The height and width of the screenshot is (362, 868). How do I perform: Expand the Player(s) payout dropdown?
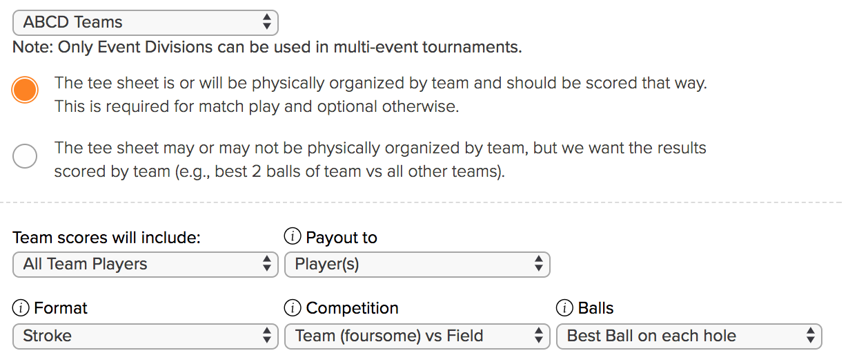417,264
